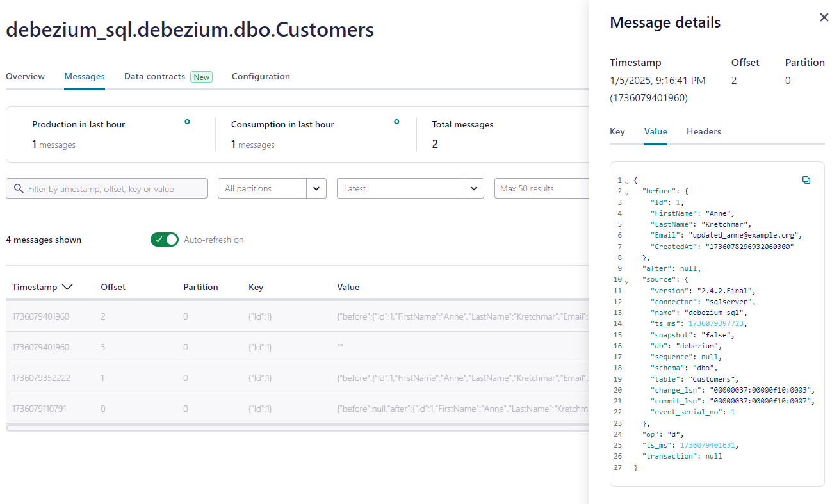Image resolution: width=839 pixels, height=504 pixels.
Task: Click the Value column header
Action: [x=348, y=287]
